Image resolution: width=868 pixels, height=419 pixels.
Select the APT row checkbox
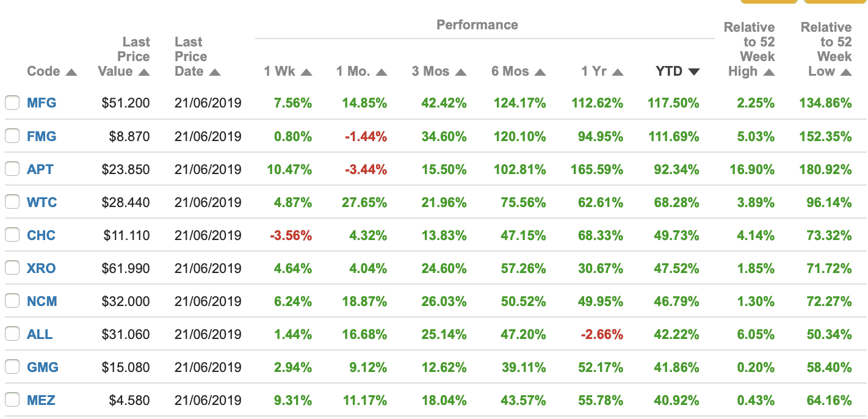12,169
